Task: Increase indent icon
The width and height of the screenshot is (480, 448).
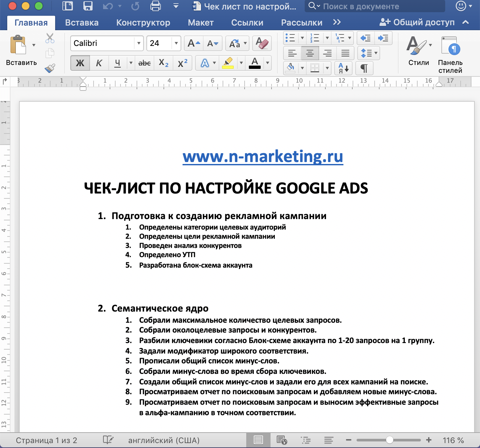Action: pyautogui.click(x=383, y=38)
